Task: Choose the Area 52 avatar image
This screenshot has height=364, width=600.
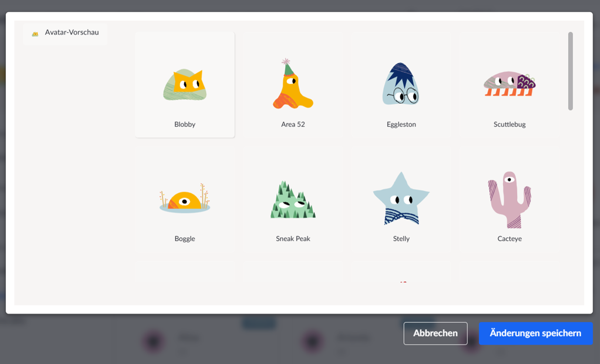Action: pos(293,83)
